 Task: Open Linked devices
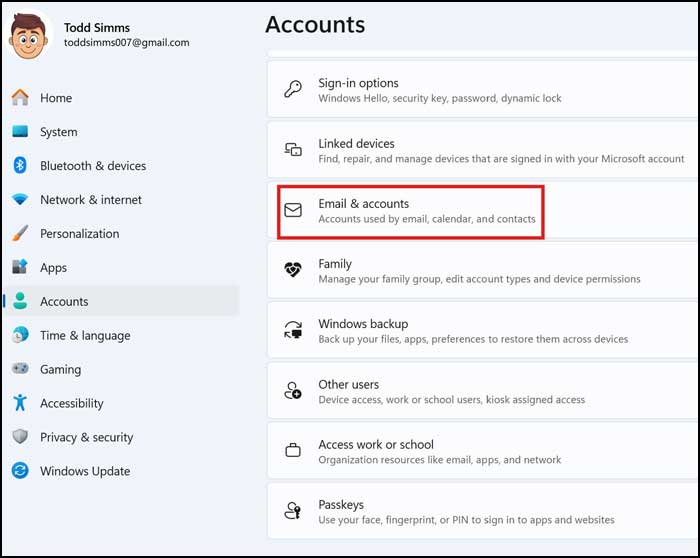point(483,150)
